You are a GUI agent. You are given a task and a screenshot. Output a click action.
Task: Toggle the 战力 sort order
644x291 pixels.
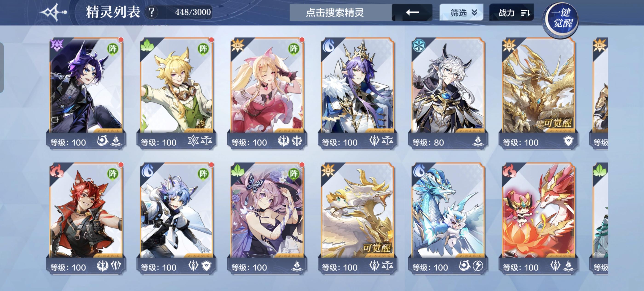pyautogui.click(x=512, y=12)
